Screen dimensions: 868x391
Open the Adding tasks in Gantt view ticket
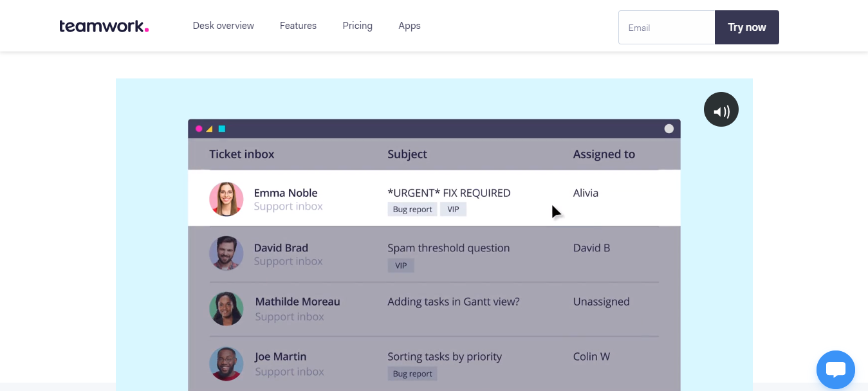[453, 302]
